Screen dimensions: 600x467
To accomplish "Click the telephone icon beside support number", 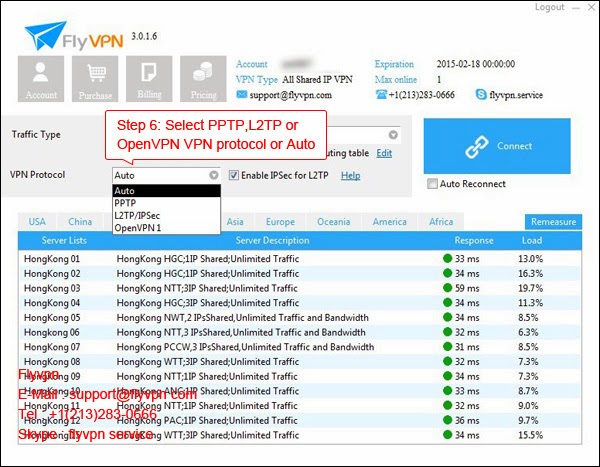I will point(381,94).
